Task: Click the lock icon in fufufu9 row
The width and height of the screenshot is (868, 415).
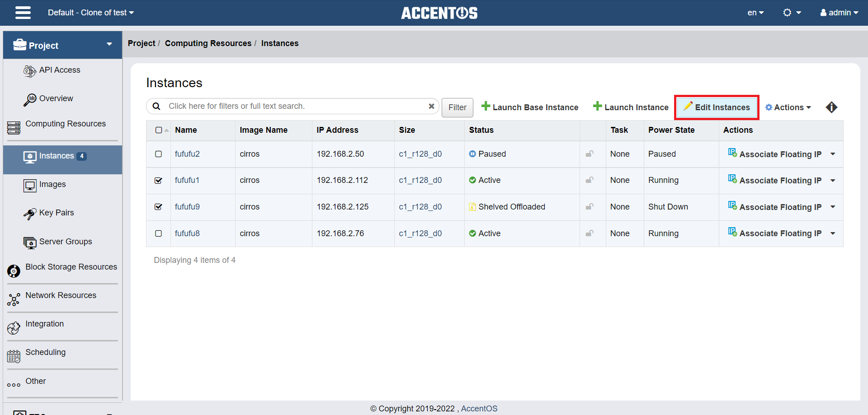Action: coord(590,207)
